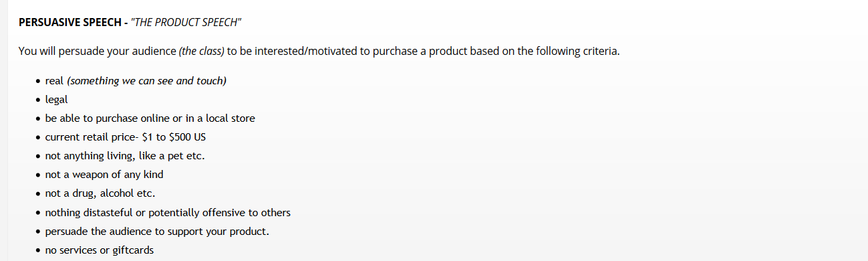Click "(something we can see and touch)" text
The height and width of the screenshot is (261, 868).
(147, 80)
